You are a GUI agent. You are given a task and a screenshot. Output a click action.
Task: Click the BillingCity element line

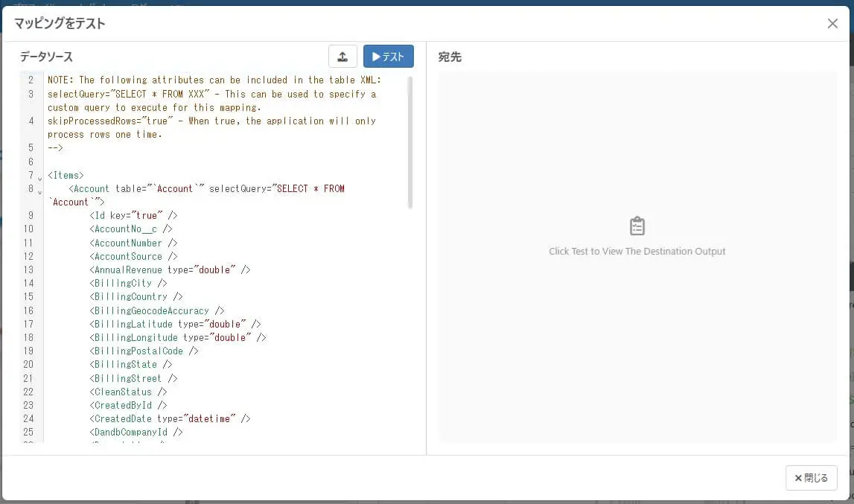click(x=128, y=284)
